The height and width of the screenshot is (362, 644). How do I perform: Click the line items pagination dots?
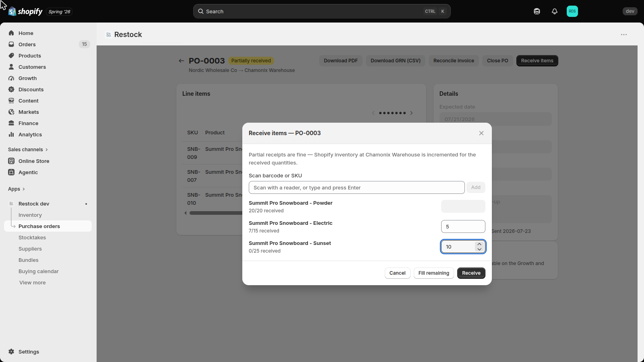click(x=392, y=113)
